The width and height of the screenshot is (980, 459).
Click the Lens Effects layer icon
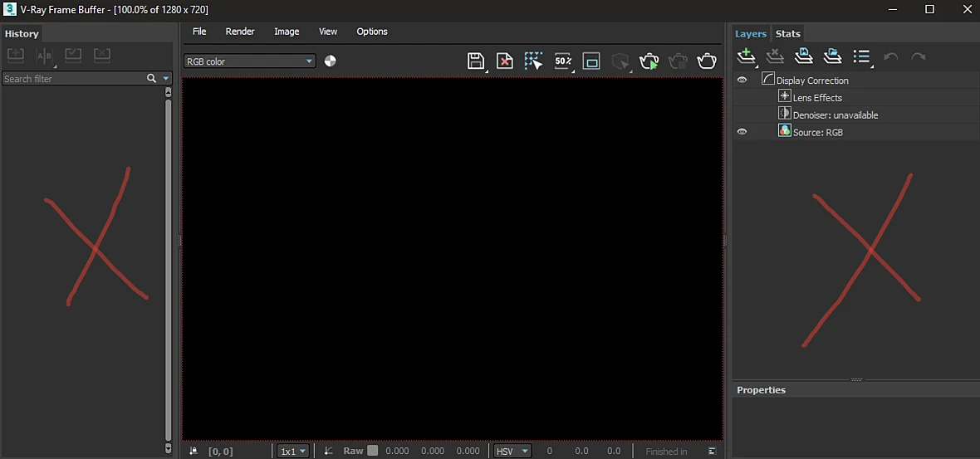click(x=784, y=96)
